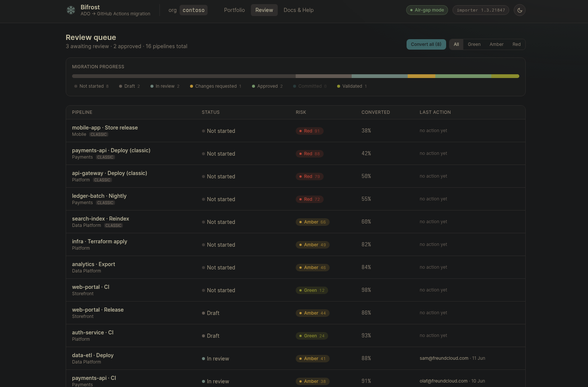Click the Red 72 risk badge
The image size is (588, 387).
309,199
